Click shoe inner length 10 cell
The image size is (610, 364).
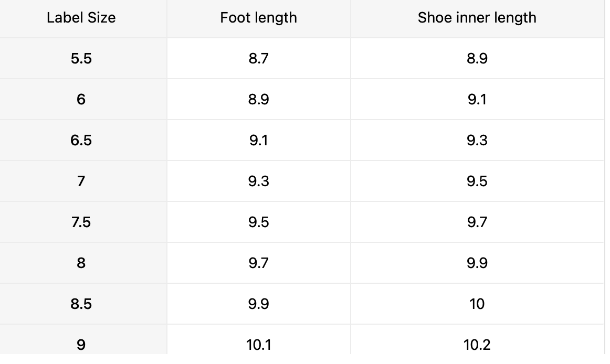(477, 304)
